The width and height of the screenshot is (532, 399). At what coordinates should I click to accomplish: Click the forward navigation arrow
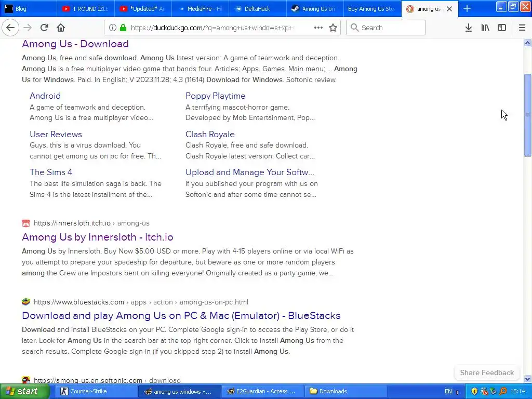(28, 28)
